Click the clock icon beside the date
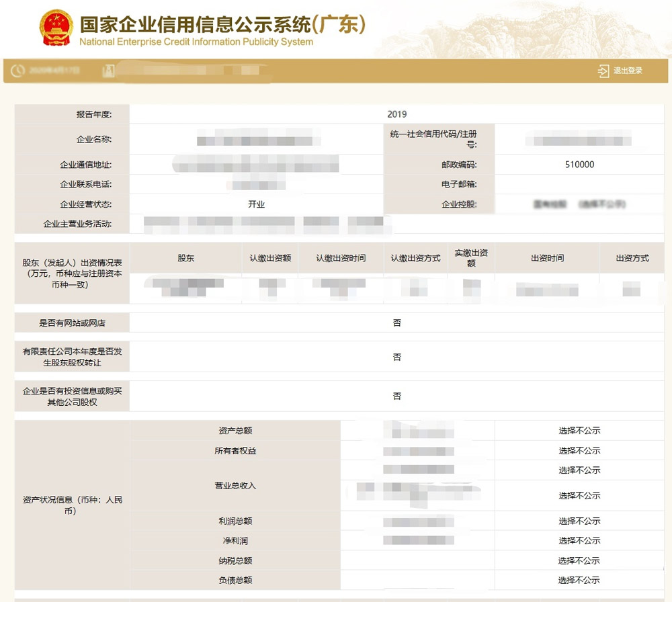Viewport: 672px width, 639px height. click(17, 71)
